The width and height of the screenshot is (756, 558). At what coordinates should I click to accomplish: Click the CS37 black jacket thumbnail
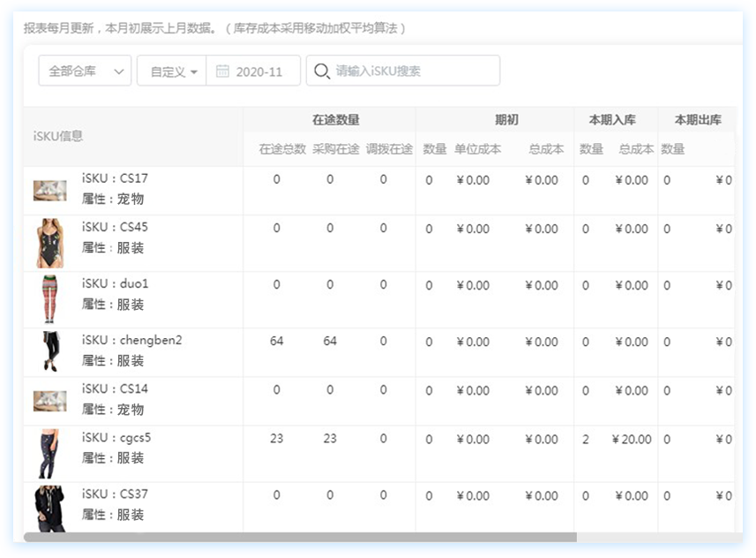click(x=50, y=507)
